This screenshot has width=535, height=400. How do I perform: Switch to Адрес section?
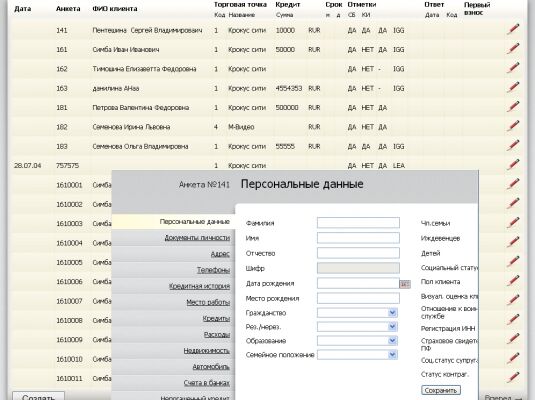[220, 254]
